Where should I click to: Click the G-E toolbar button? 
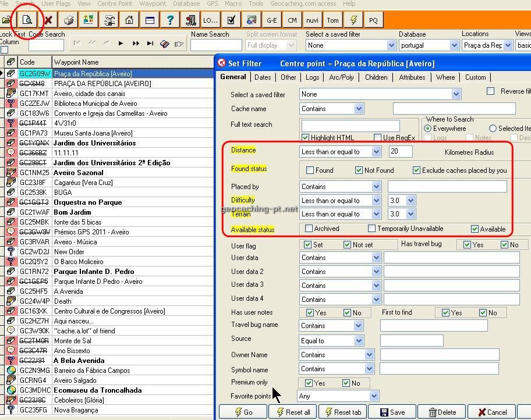tap(272, 20)
